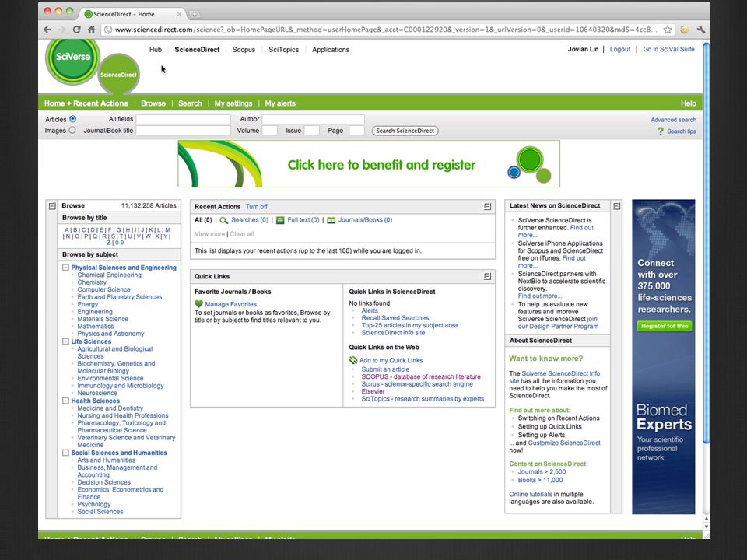This screenshot has height=560, width=747.
Task: Click the Full text document icon
Action: (x=280, y=220)
